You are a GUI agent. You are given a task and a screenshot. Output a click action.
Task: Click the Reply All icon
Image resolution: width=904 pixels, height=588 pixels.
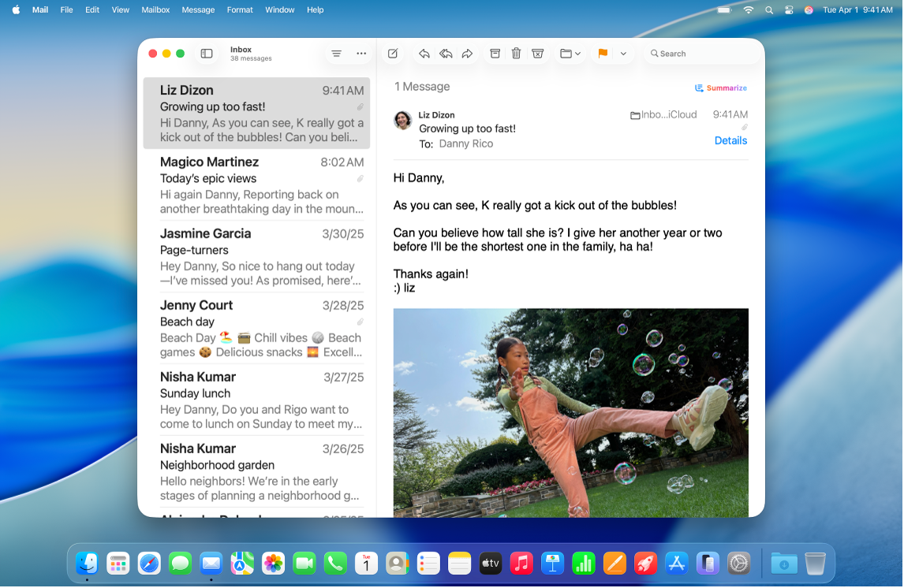pyautogui.click(x=446, y=53)
